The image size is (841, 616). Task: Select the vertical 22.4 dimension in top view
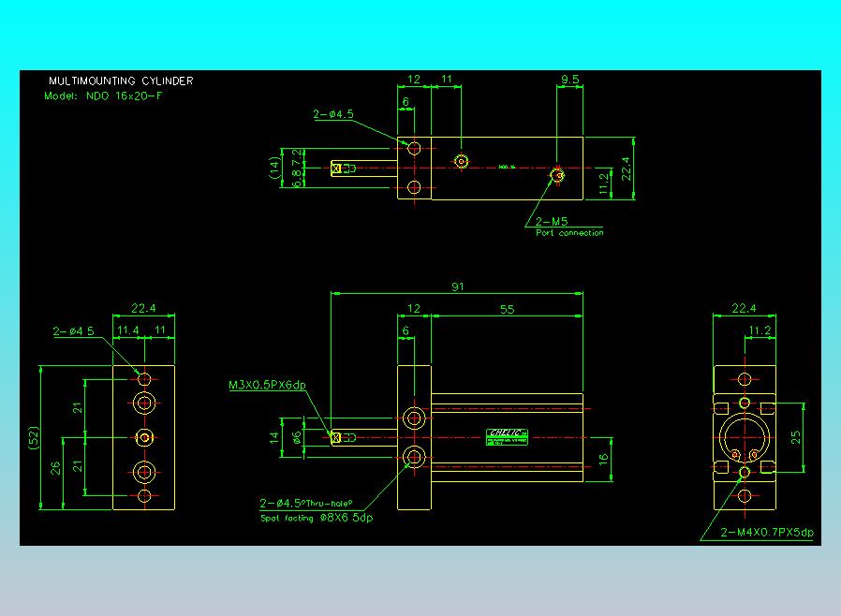626,168
